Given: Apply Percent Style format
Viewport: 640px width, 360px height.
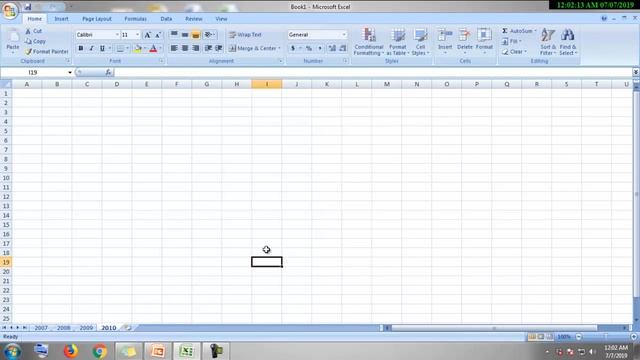Looking at the screenshot, I should [309, 48].
